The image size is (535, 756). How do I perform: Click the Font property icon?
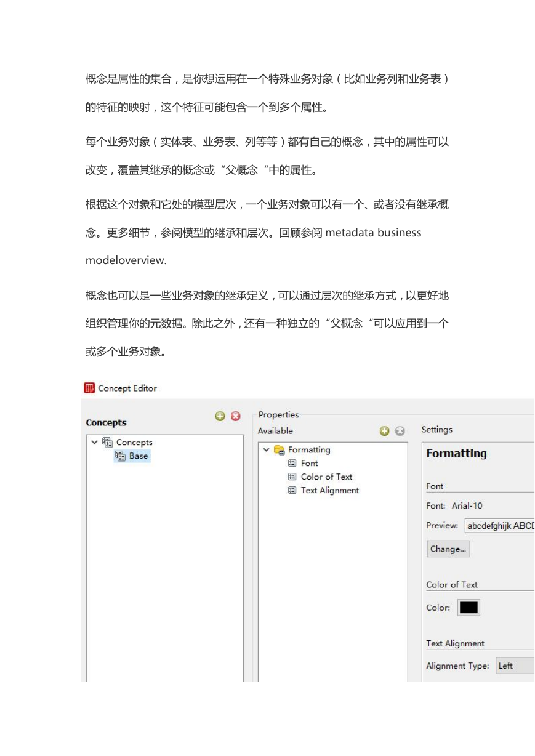click(x=292, y=463)
